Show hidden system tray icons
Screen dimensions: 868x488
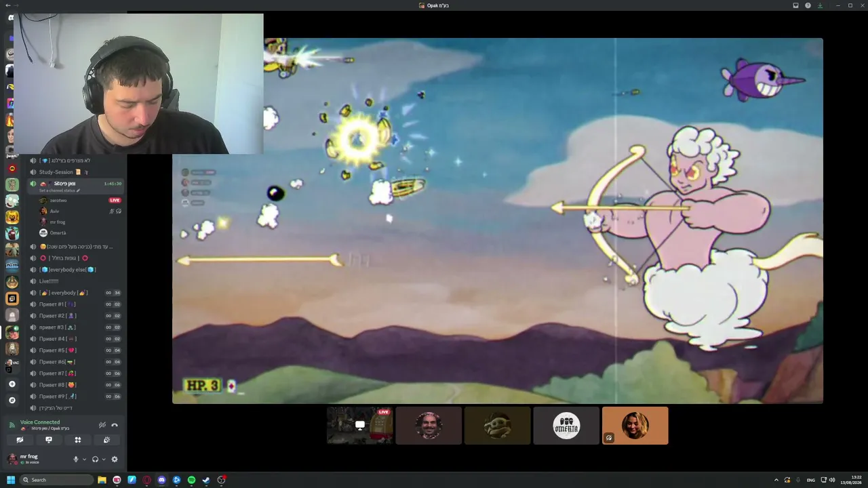[x=776, y=480]
